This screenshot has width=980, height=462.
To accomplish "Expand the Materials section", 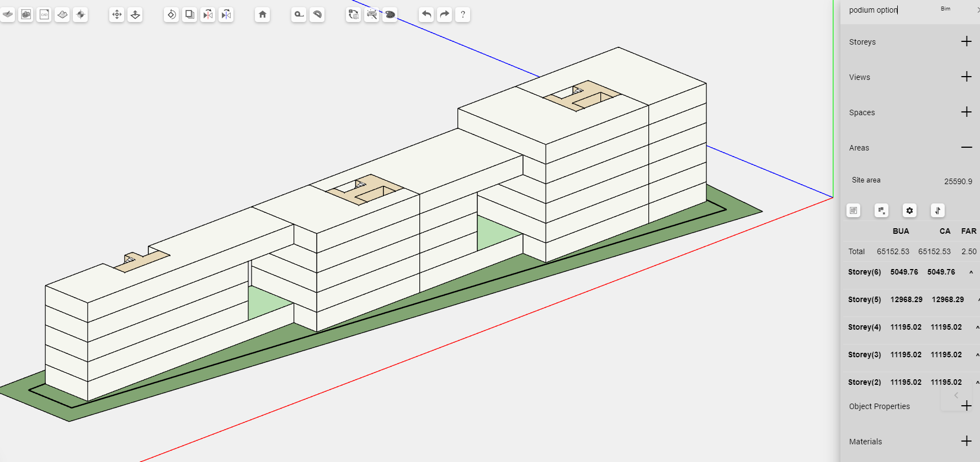I will tap(966, 441).
